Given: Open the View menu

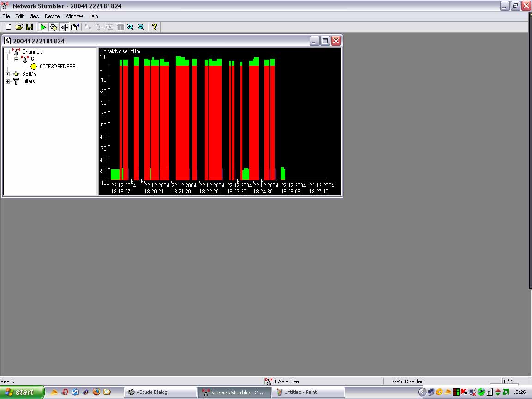Looking at the screenshot, I should pos(34,16).
